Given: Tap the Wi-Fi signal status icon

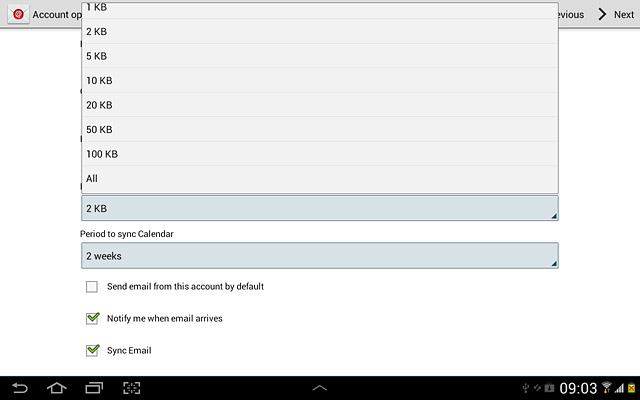Looking at the screenshot, I should pos(606,387).
